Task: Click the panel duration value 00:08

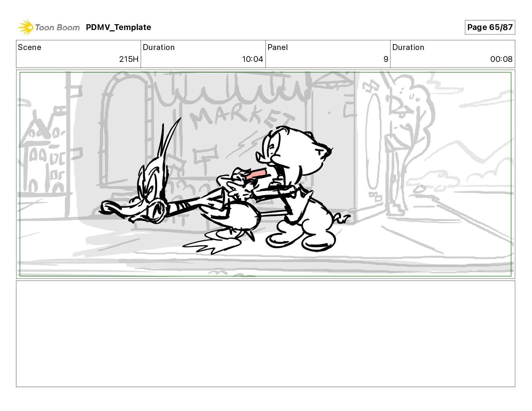Action: (x=501, y=59)
